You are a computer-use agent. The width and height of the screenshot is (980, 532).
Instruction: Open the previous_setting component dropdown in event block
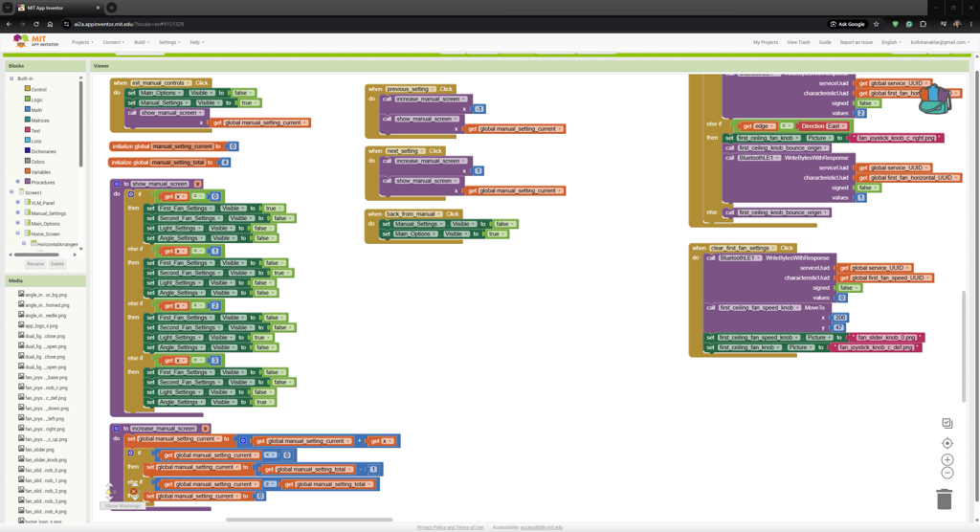point(410,89)
